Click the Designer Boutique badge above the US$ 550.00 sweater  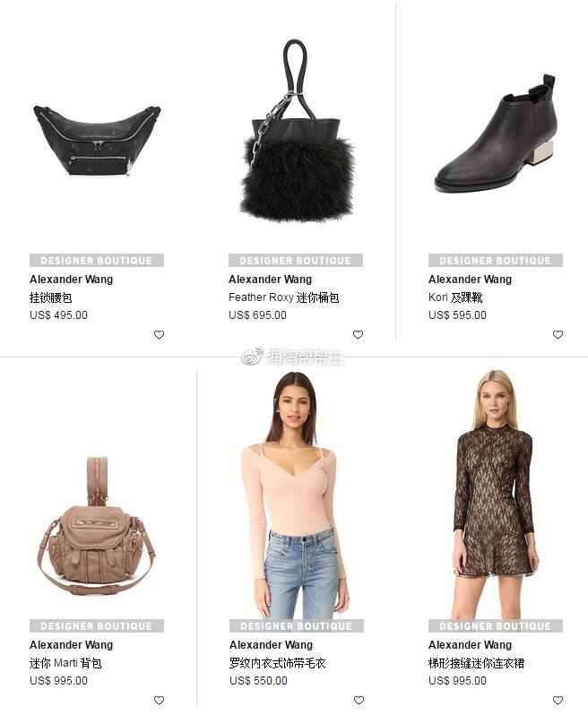[x=297, y=625]
